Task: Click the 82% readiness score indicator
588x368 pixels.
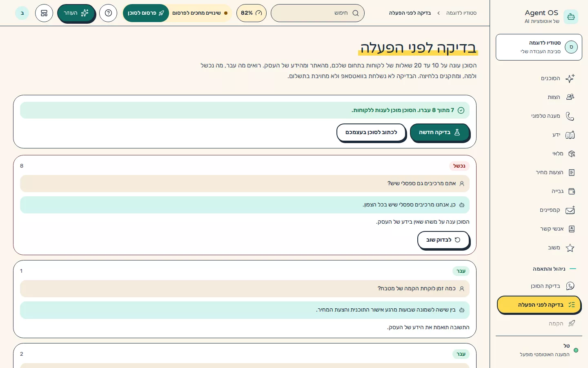Action: tap(251, 13)
